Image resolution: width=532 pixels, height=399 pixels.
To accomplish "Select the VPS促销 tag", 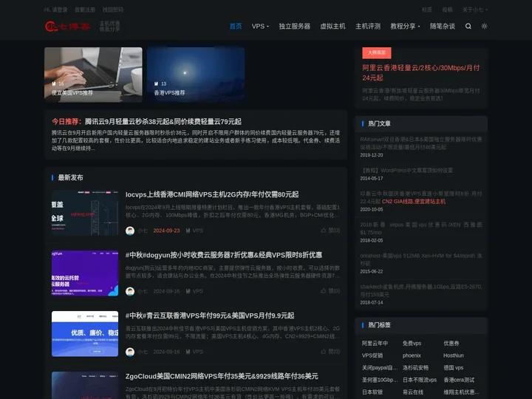I will [372, 355].
